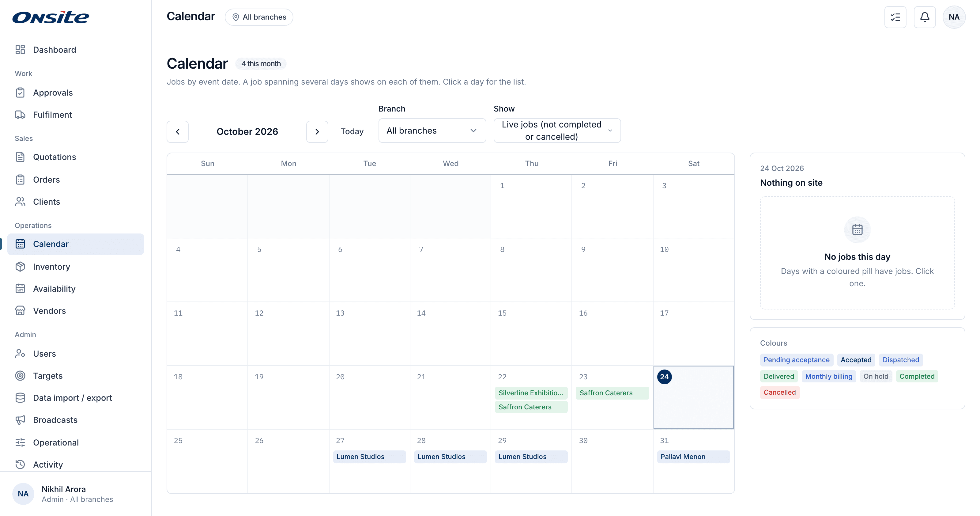This screenshot has height=516, width=980.
Task: Go to Quotations page
Action: click(75, 157)
